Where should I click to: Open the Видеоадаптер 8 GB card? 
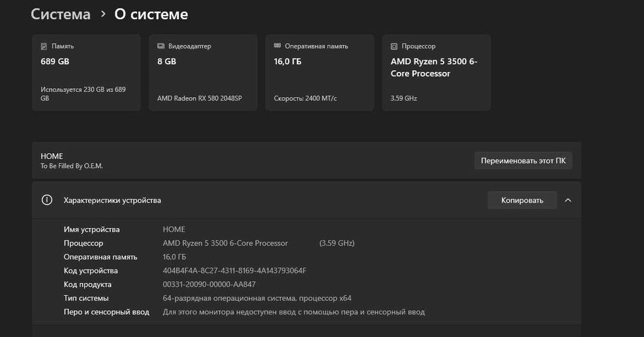tap(203, 73)
